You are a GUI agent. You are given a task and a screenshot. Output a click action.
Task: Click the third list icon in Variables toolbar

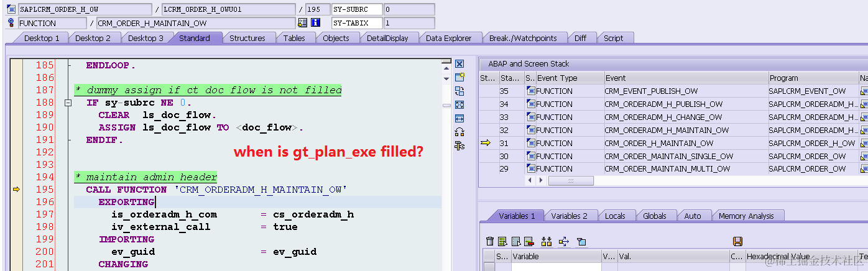515,241
